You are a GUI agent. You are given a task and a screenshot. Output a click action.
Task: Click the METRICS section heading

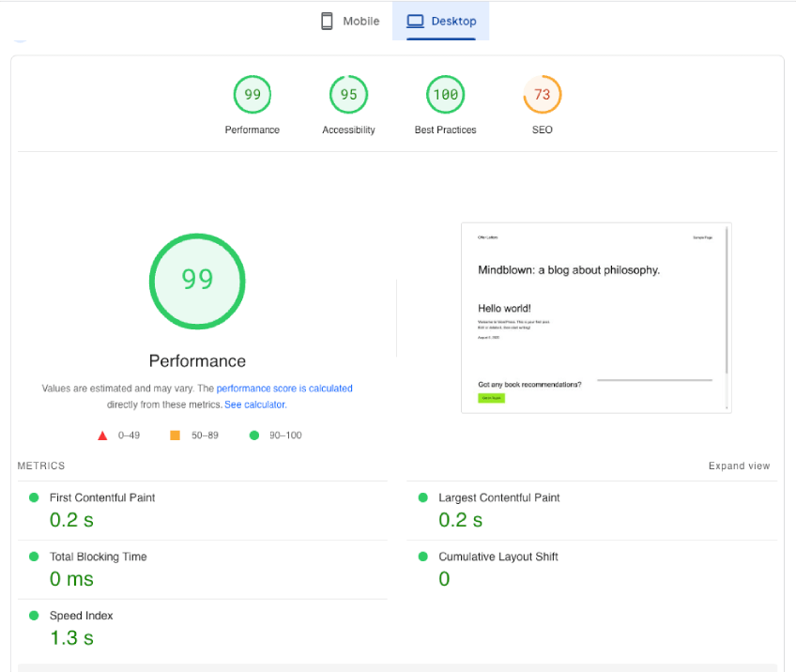tap(41, 466)
